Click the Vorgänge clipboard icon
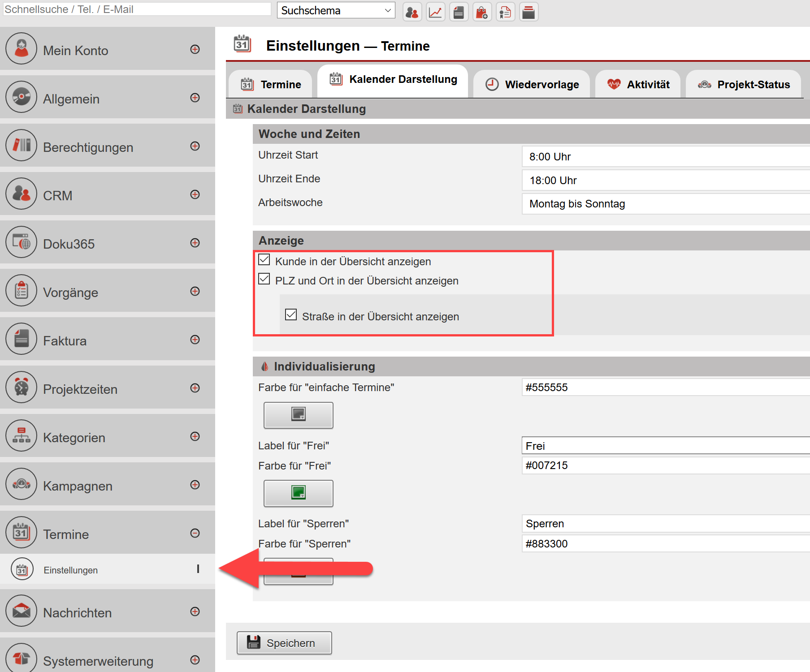Viewport: 810px width, 672px height. [x=21, y=290]
